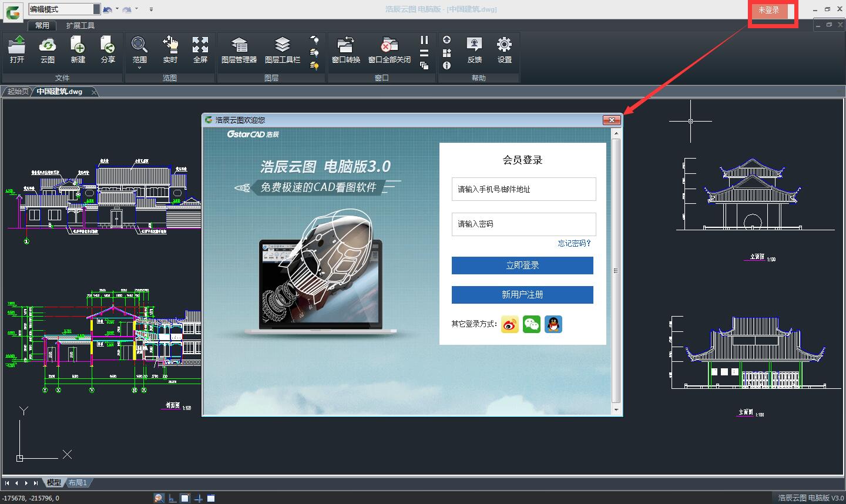Screen dimensions: 846x504
Task: Open the 图层管理器 (Layer Manager)
Action: [239, 52]
